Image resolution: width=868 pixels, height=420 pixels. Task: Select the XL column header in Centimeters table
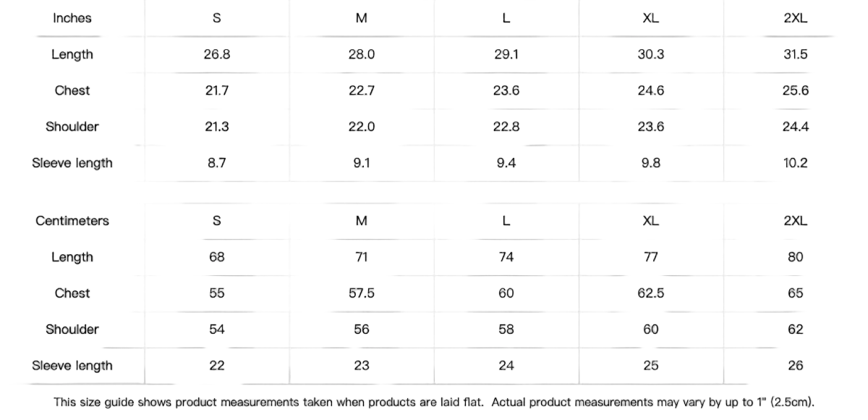click(650, 221)
